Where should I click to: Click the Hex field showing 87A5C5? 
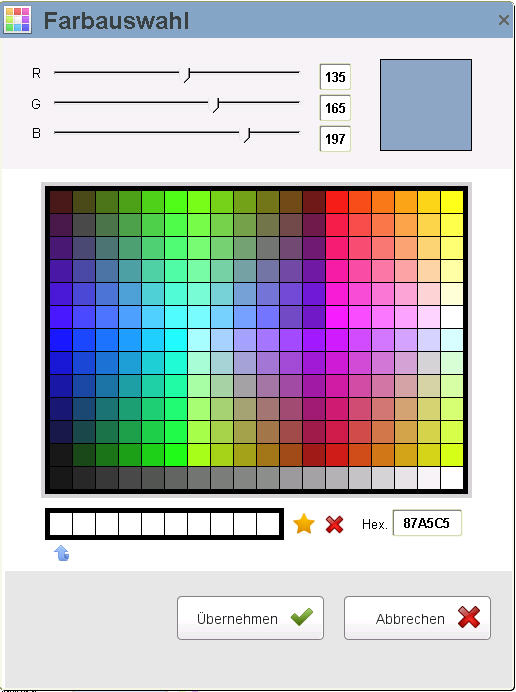(x=427, y=523)
